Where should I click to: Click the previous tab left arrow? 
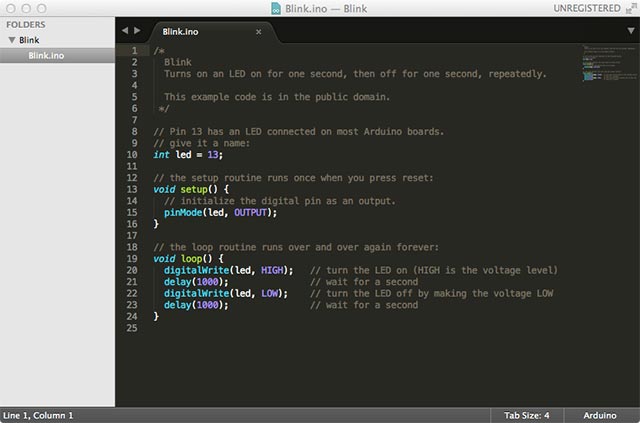tap(125, 31)
